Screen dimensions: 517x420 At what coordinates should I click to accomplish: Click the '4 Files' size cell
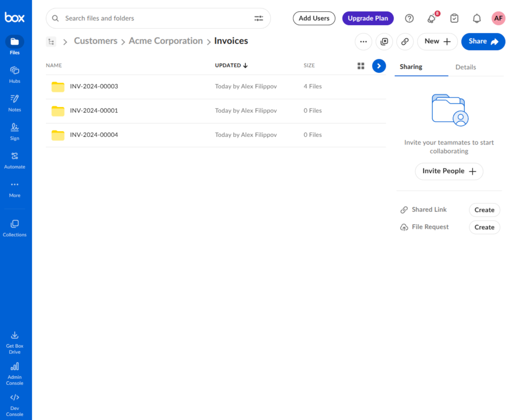(312, 86)
